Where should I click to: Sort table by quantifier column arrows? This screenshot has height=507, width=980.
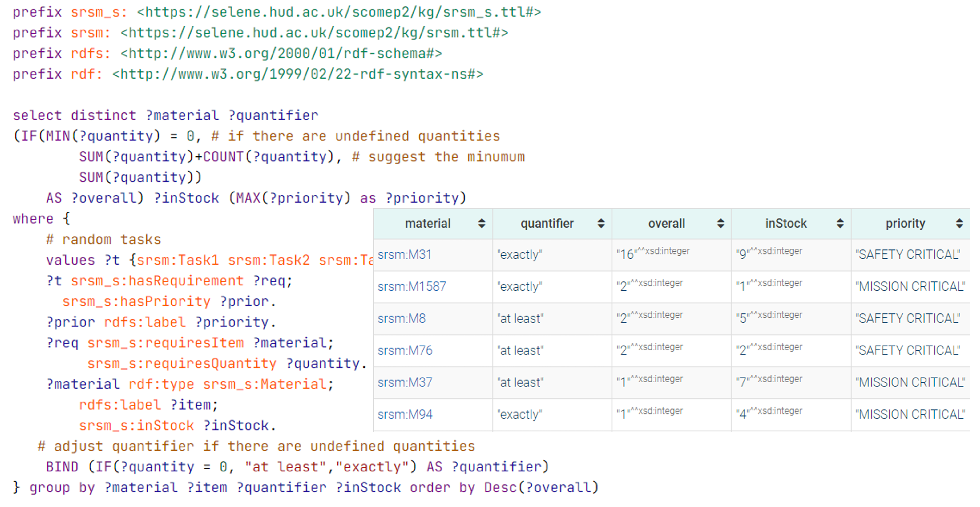coord(601,223)
